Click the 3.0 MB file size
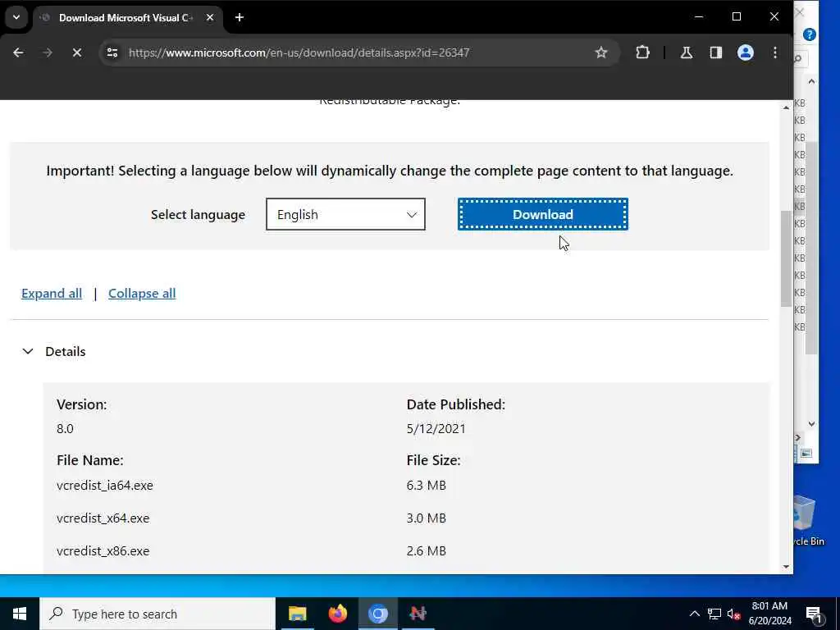Viewport: 840px width, 630px height. 427,518
